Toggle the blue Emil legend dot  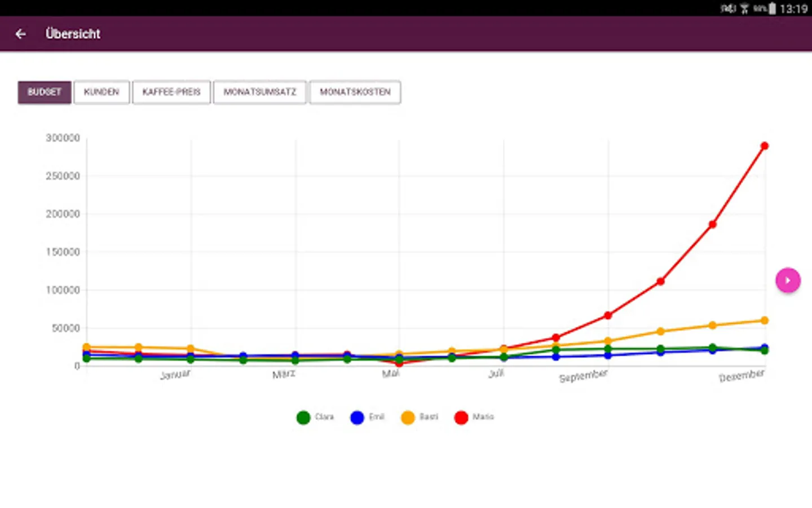pos(357,418)
